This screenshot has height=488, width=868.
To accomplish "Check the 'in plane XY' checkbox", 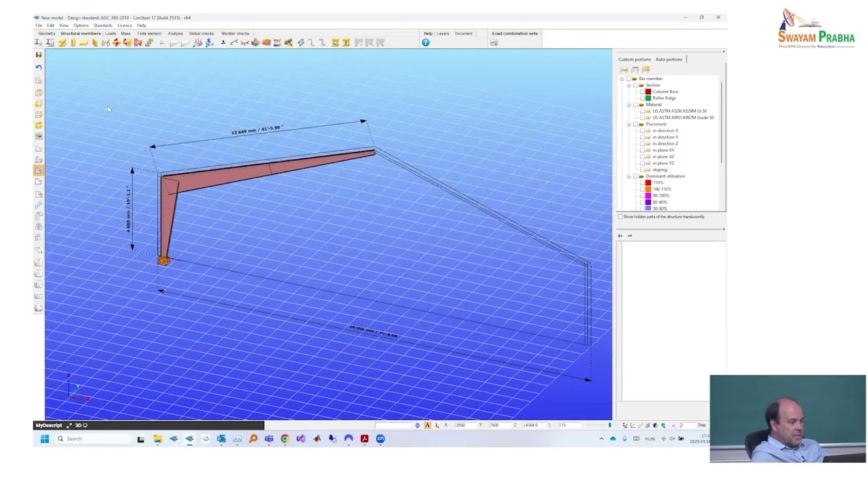I will coord(642,150).
